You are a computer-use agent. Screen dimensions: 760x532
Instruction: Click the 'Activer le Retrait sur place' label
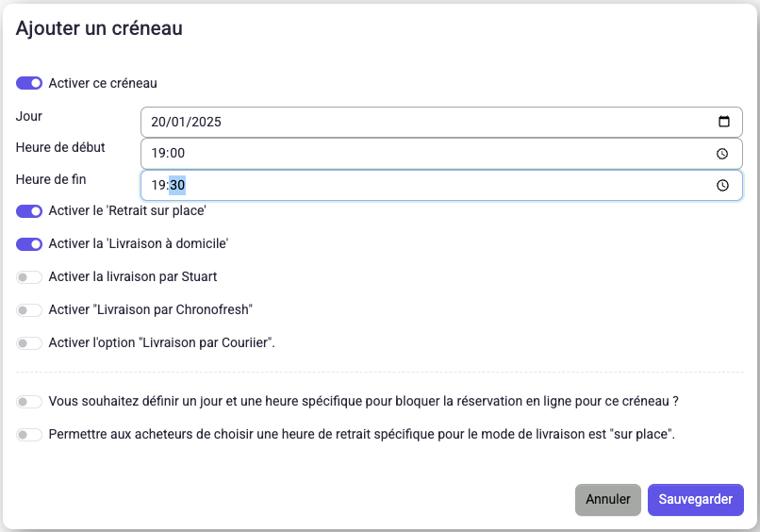coord(127,211)
